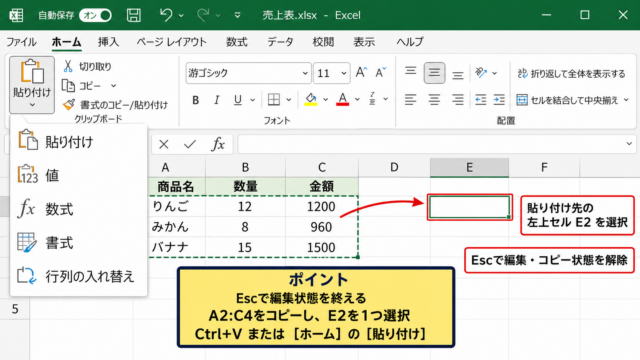Open コピー dropdown arrow

(x=113, y=86)
